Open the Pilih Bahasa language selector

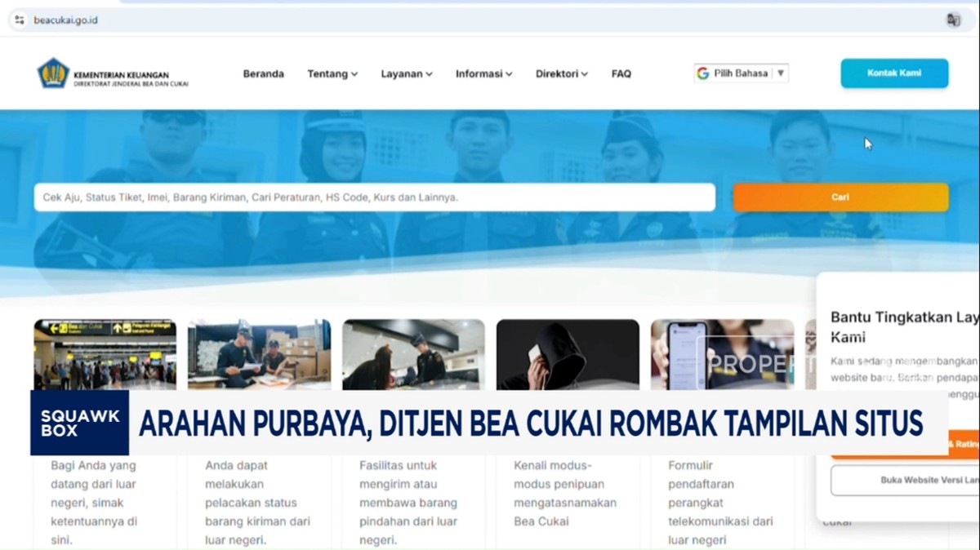(742, 73)
